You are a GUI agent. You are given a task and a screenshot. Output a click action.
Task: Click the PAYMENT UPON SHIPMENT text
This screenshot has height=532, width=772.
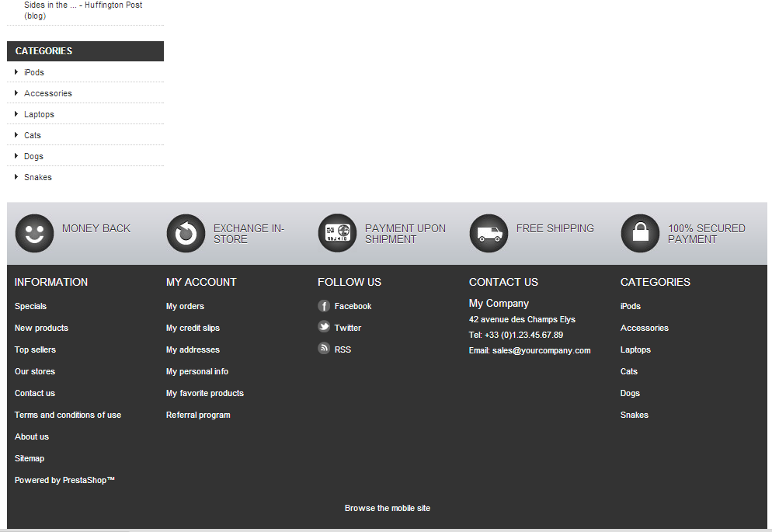pyautogui.click(x=405, y=234)
